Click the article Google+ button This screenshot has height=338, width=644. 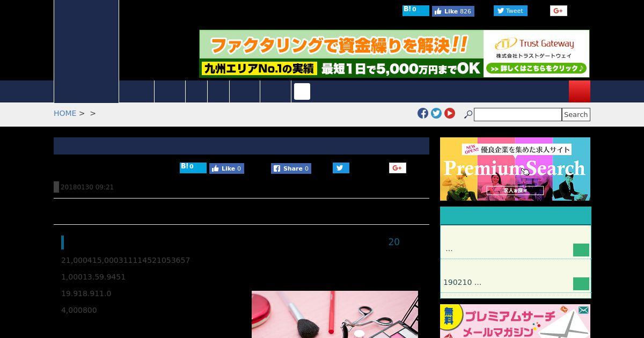[x=397, y=168]
